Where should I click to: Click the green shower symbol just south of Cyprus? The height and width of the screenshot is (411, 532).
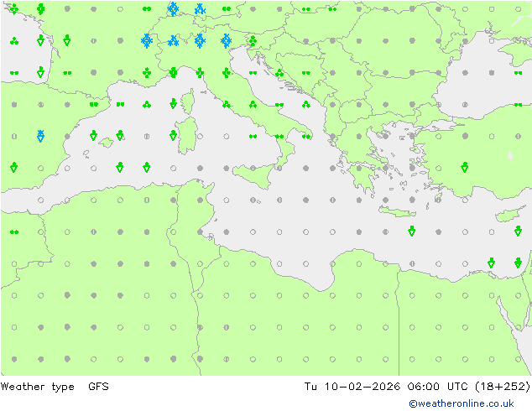click(518, 231)
